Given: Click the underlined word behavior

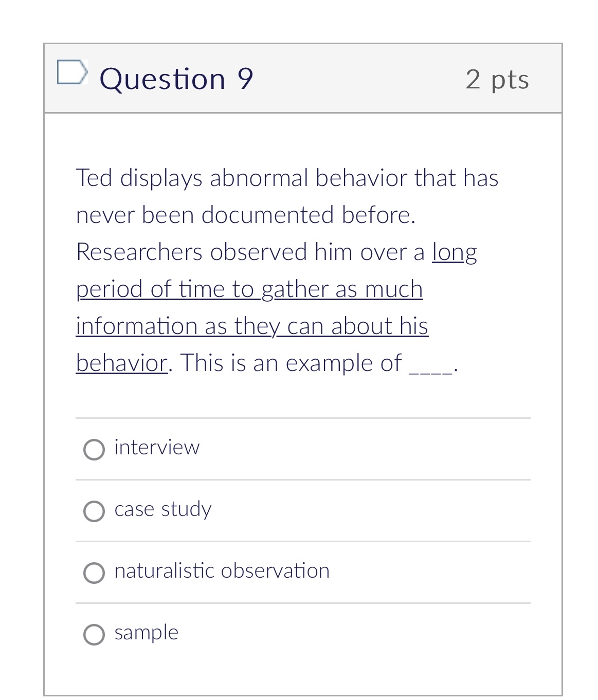Looking at the screenshot, I should [x=120, y=362].
